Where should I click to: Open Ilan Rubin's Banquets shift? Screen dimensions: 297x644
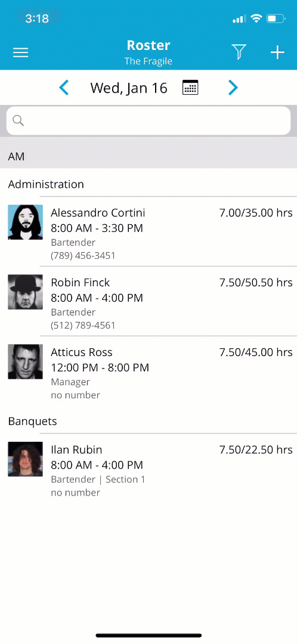[148, 469]
